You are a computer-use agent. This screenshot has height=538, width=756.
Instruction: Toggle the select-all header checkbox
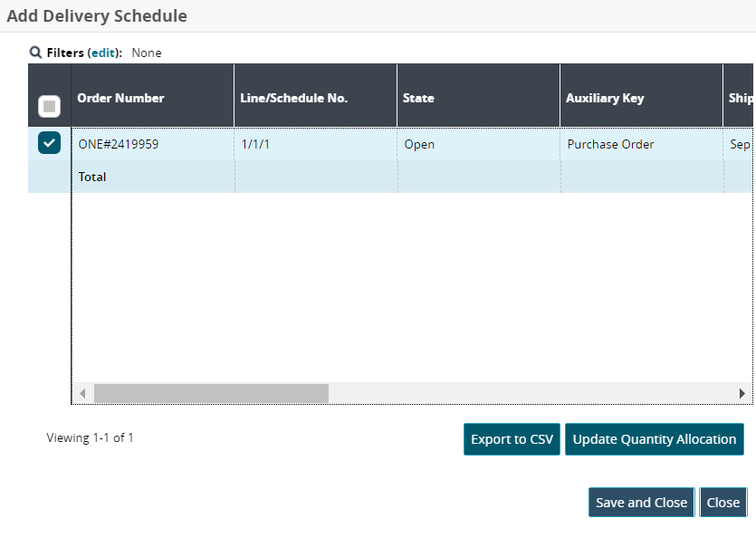(x=50, y=107)
